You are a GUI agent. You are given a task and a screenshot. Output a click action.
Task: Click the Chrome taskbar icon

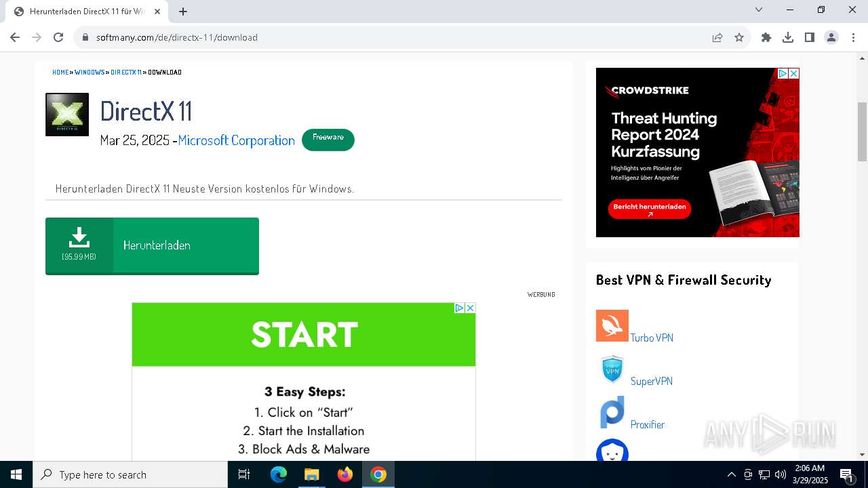click(x=378, y=474)
